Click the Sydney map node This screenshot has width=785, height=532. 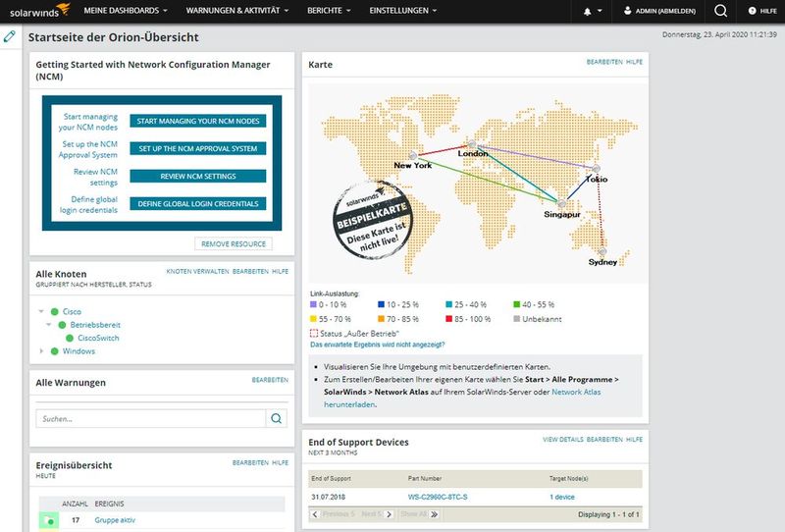602,251
